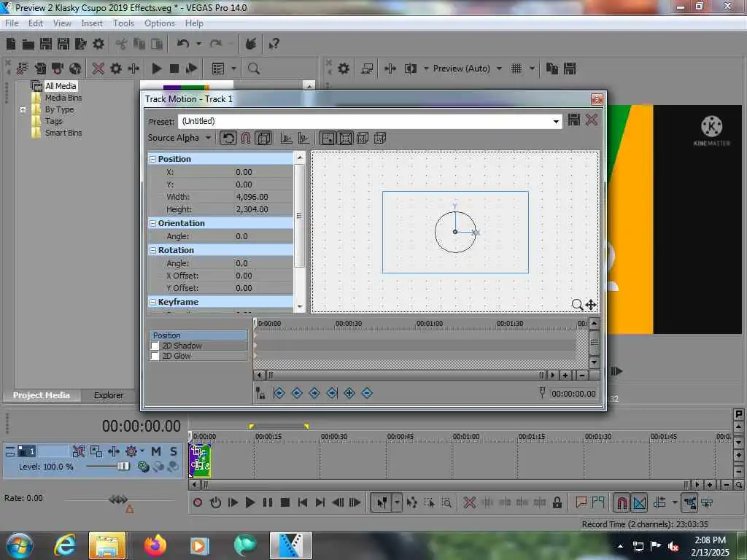Click Track Motion properties vertical scrollbar
747x560 pixels.
(299, 216)
